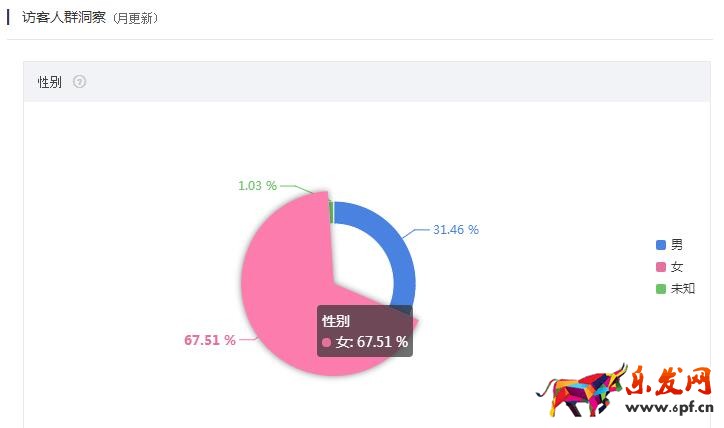The image size is (724, 428).
Task: Click the pink dot in the tooltip
Action: pyautogui.click(x=327, y=342)
